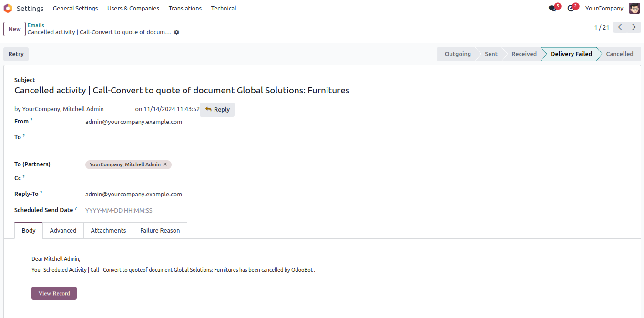Go to next record arrow

(634, 27)
